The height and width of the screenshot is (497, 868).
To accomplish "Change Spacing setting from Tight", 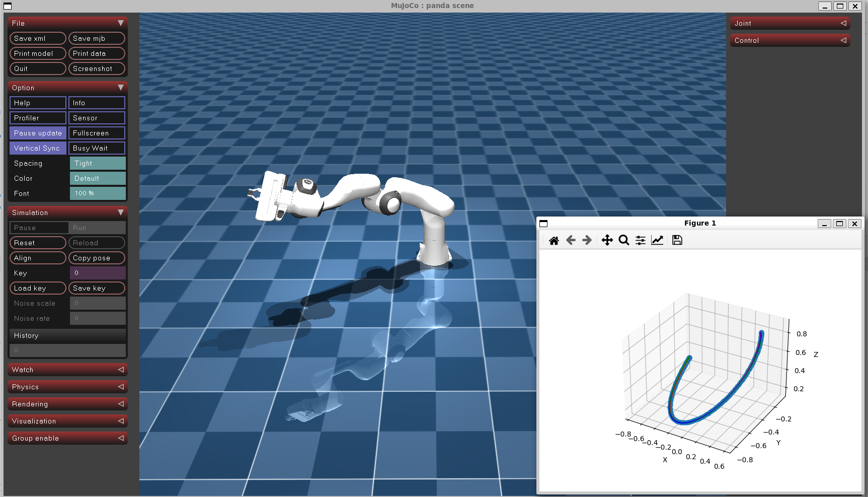I will pyautogui.click(x=98, y=163).
